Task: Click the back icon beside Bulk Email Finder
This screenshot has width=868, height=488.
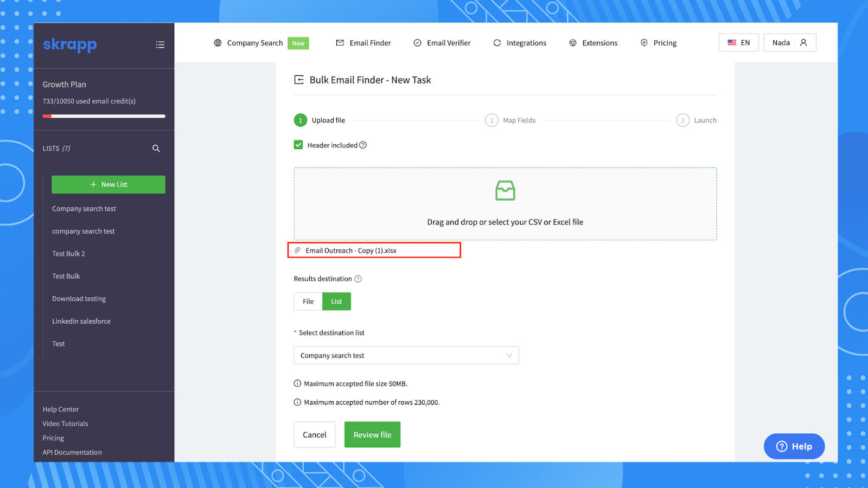Action: coord(299,80)
